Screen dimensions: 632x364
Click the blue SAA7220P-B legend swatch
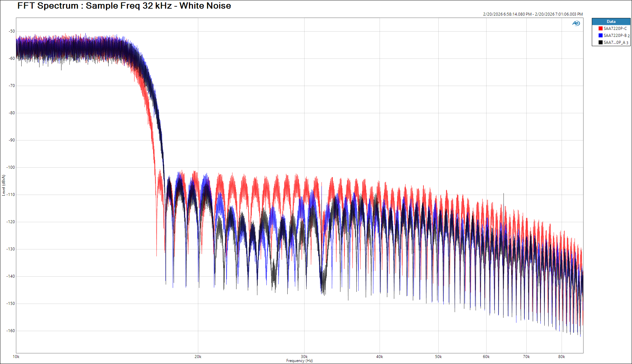click(600, 36)
